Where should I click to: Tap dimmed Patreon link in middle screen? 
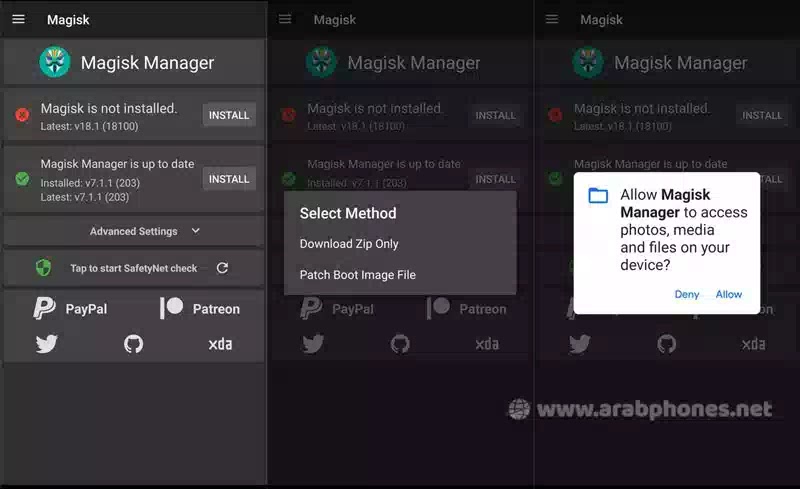pos(466,309)
